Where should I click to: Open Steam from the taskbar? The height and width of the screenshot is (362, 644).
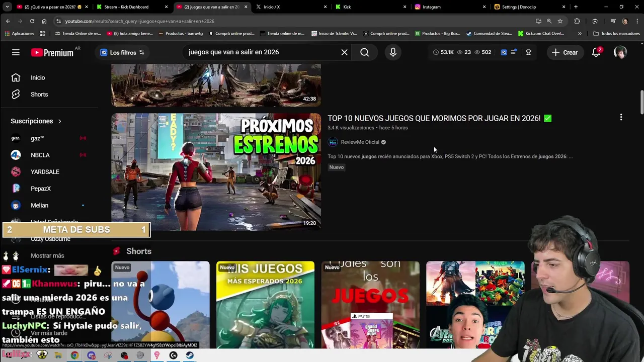(190, 355)
